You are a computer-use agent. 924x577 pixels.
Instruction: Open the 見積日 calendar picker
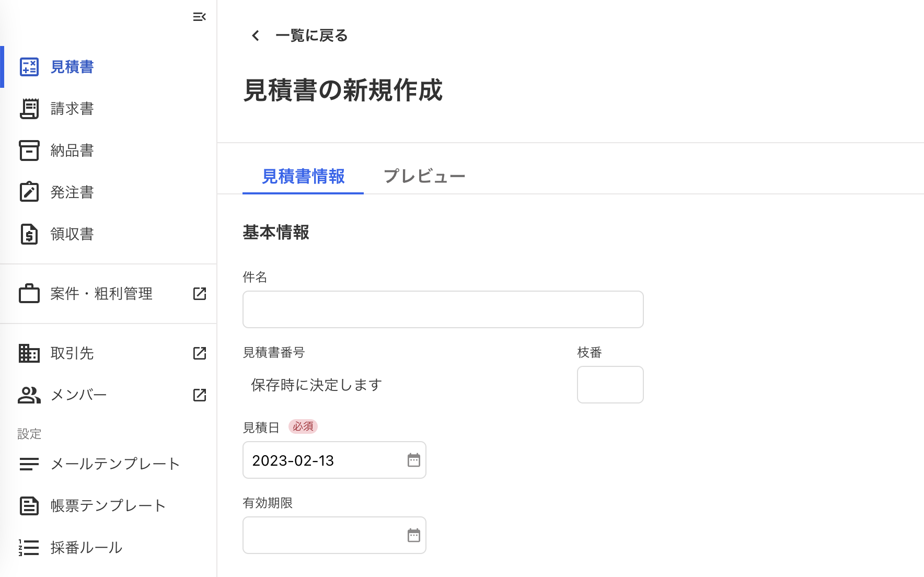[413, 460]
